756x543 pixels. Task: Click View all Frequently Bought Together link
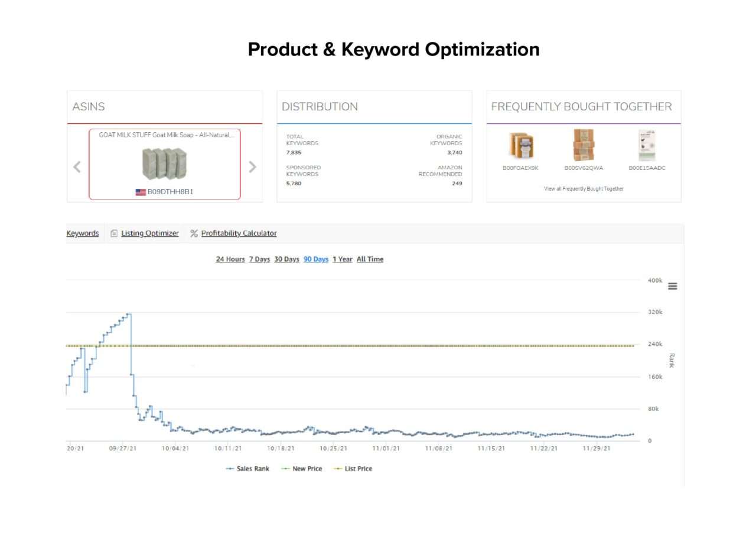click(584, 189)
